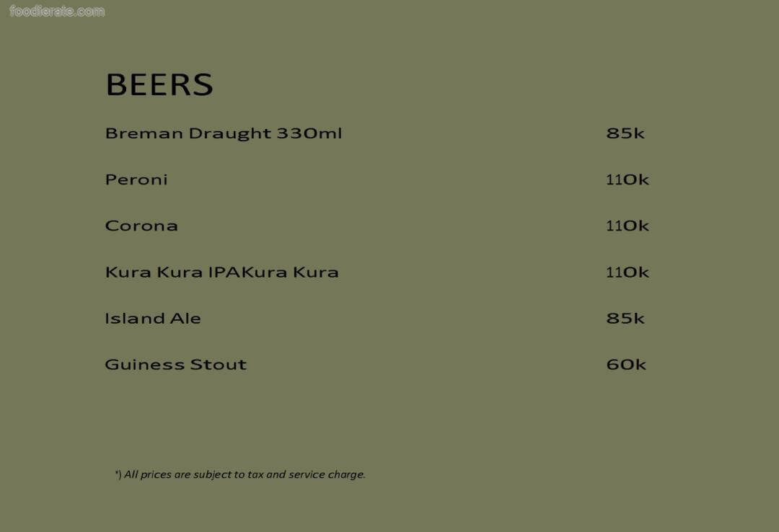Choose the Corona beer entry
The height and width of the screenshot is (532, 779).
[x=141, y=226]
